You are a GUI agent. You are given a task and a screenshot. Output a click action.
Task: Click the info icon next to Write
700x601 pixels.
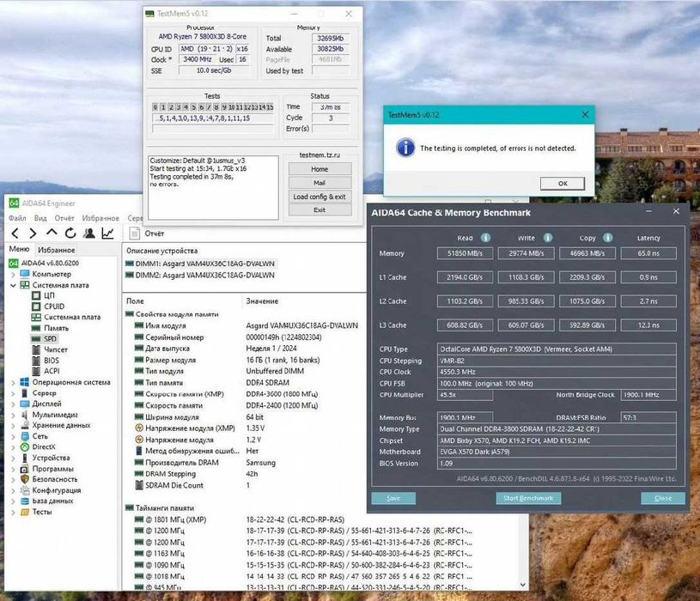(x=548, y=238)
